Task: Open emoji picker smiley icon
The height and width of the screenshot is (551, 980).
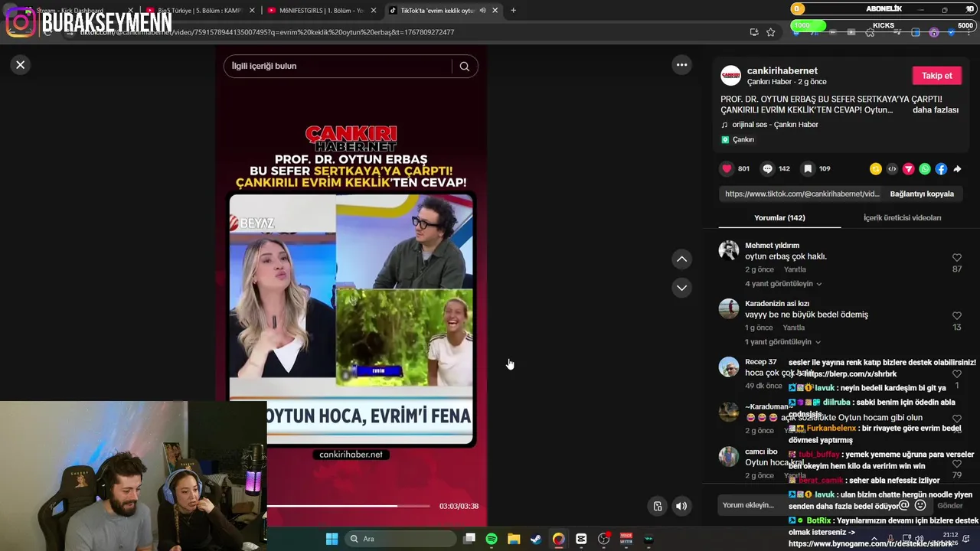Action: [920, 505]
